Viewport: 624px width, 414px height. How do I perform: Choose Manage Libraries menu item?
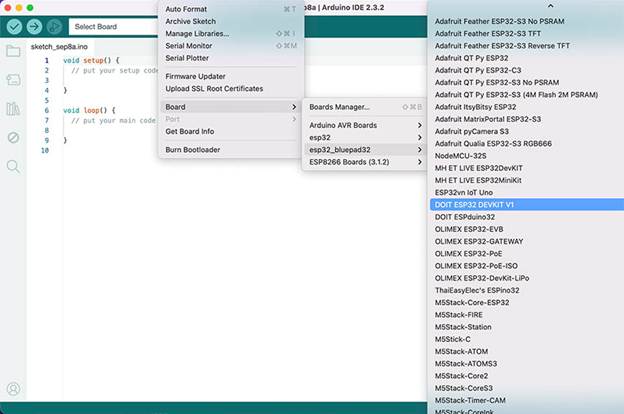(x=197, y=33)
